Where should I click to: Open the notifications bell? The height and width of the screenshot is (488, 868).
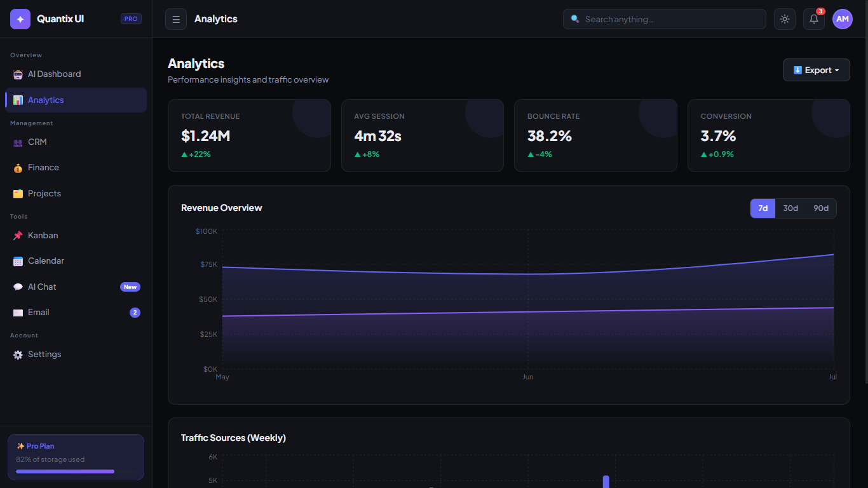point(813,20)
